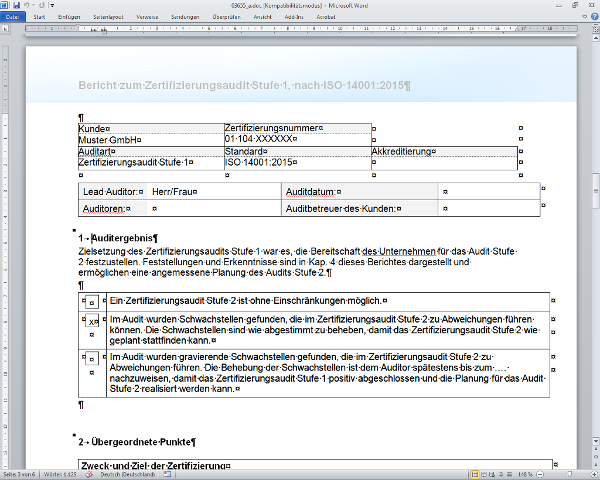Click the Auditdatum input cell

[x=488, y=191]
